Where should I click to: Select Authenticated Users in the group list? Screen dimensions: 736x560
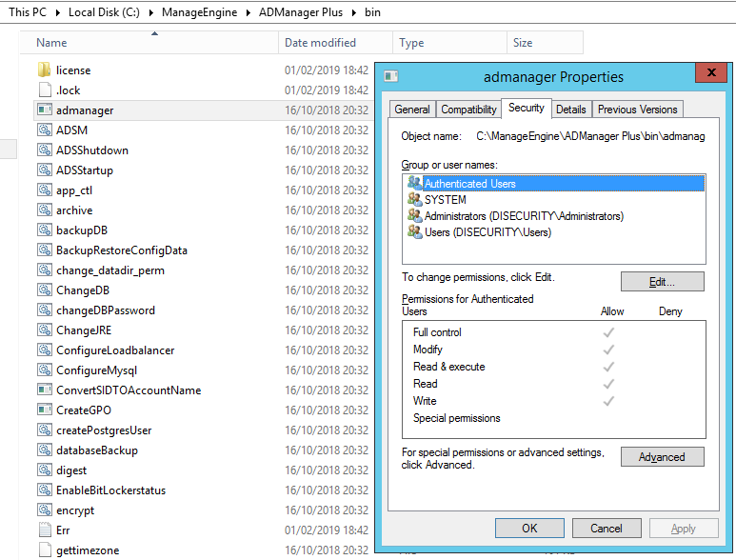(554, 183)
